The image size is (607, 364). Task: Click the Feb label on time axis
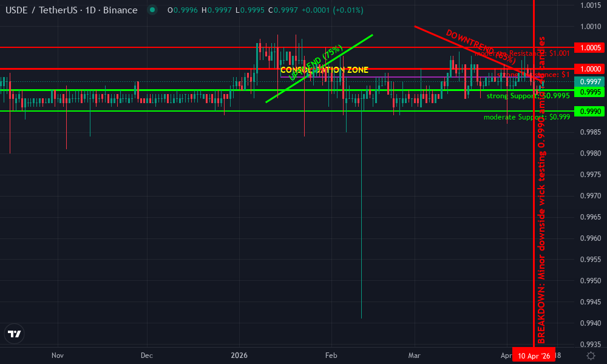pos(331,355)
